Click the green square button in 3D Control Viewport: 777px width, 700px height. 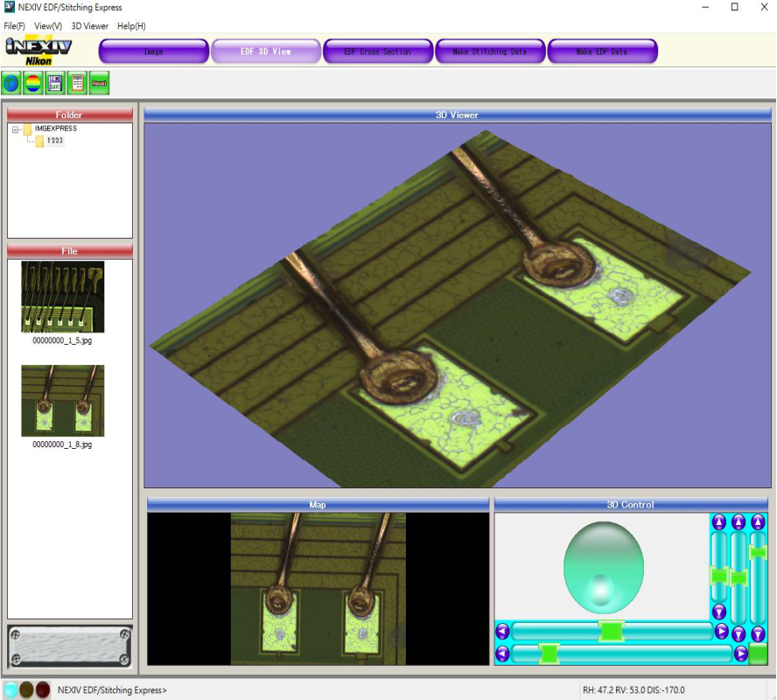758,654
